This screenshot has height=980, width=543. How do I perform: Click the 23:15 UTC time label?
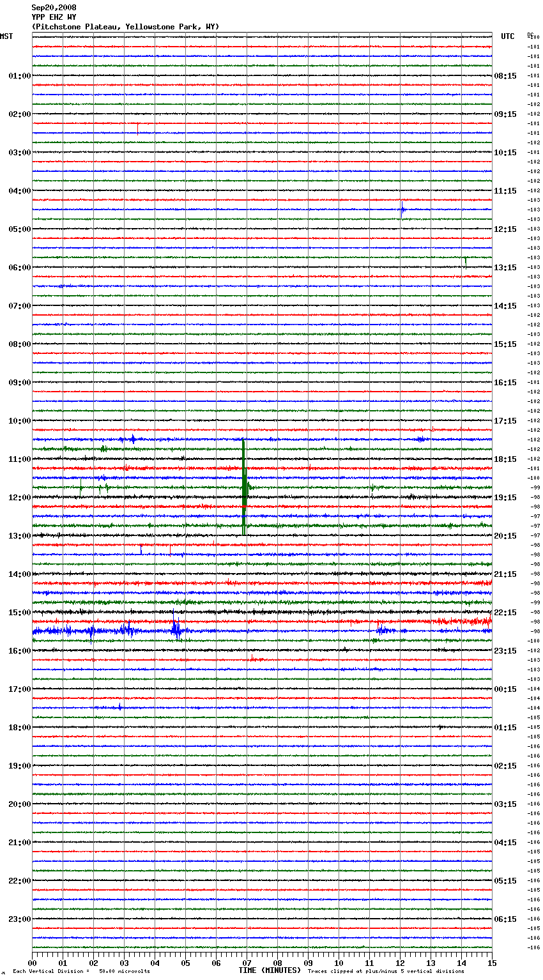point(505,651)
